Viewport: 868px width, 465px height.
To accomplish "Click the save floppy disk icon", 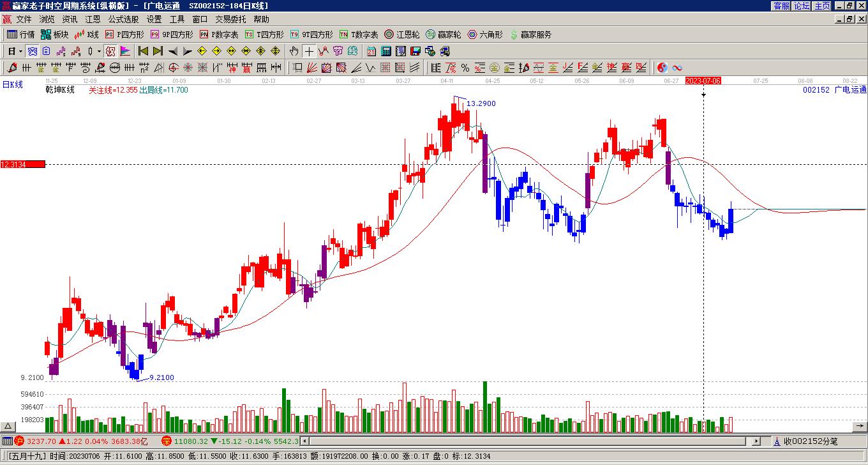I will click(x=415, y=51).
